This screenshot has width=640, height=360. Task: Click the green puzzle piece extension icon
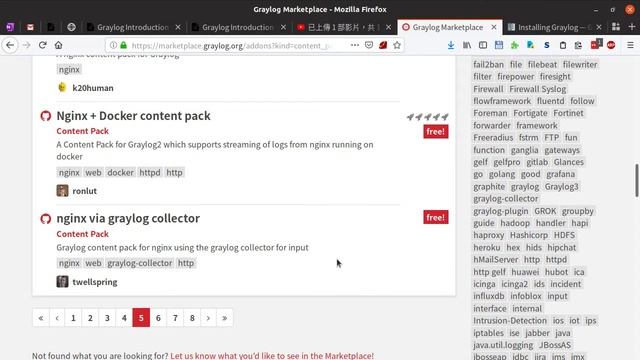(x=515, y=45)
